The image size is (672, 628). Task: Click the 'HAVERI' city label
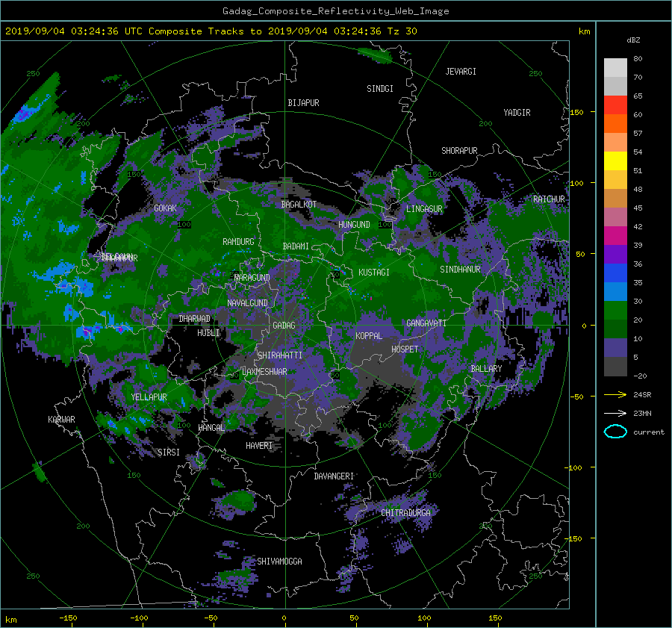coord(259,446)
